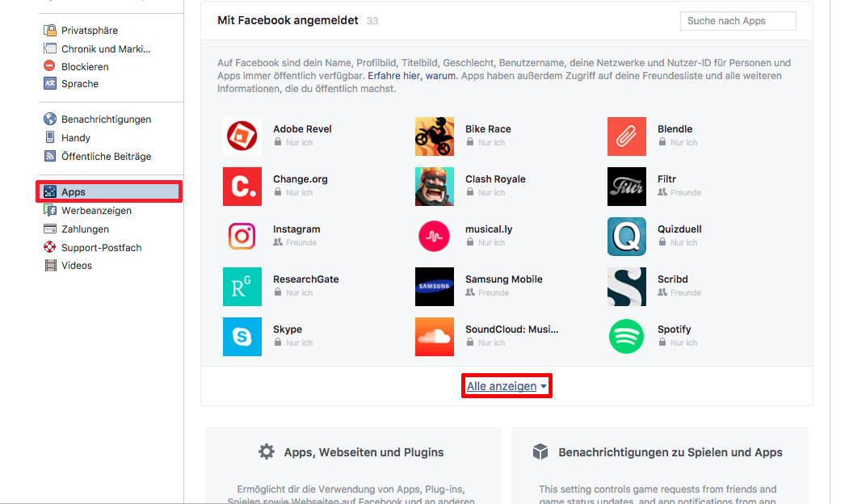Click the Support-Postfach lifebuoy icon

click(x=50, y=247)
